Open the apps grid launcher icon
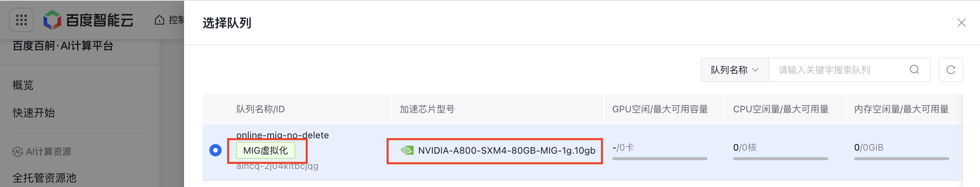 click(21, 20)
